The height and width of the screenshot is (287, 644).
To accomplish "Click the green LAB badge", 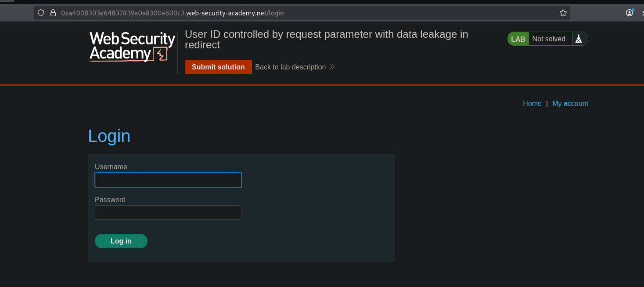I will (x=518, y=39).
